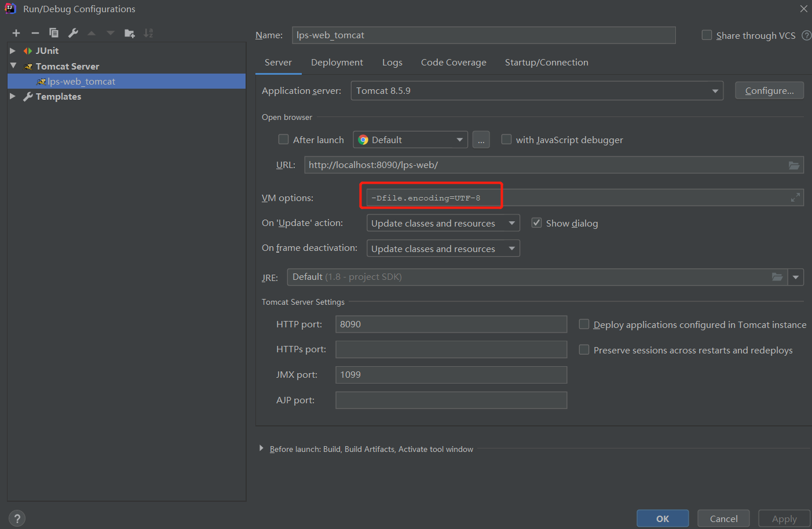The width and height of the screenshot is (812, 529).
Task: Switch to the Server tab
Action: [x=278, y=63]
